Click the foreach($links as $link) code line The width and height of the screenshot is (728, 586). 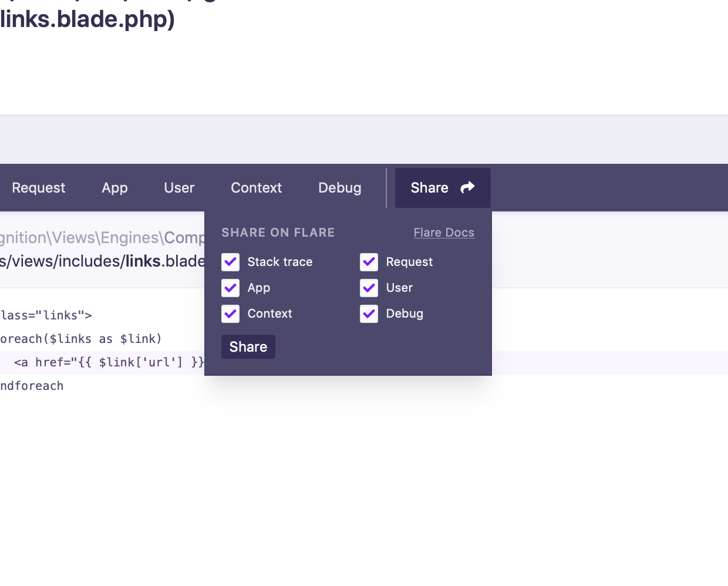point(80,339)
